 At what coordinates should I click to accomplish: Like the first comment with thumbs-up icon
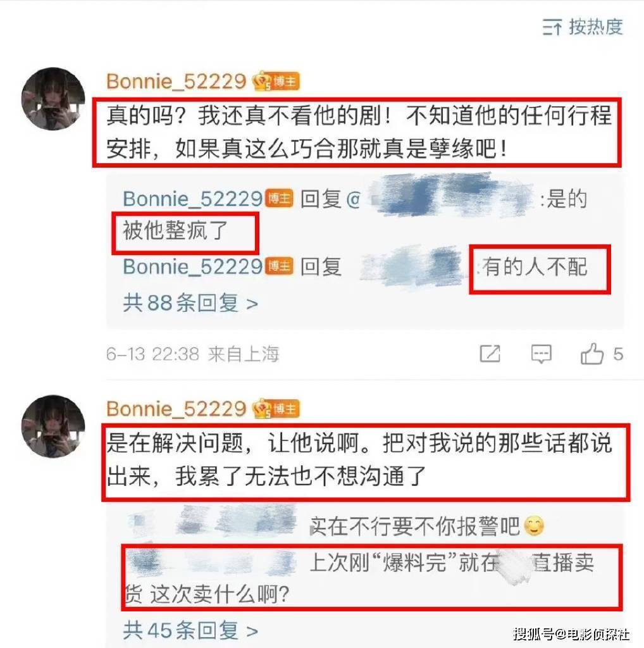592,354
